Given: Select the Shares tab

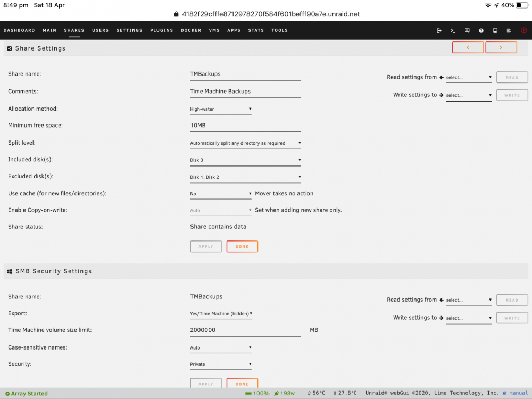Looking at the screenshot, I should pos(74,30).
